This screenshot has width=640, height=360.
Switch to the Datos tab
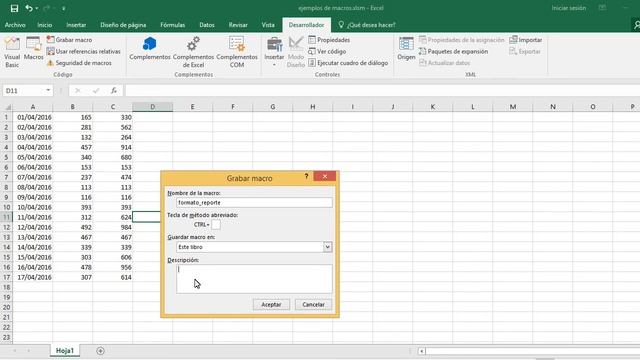pos(207,25)
